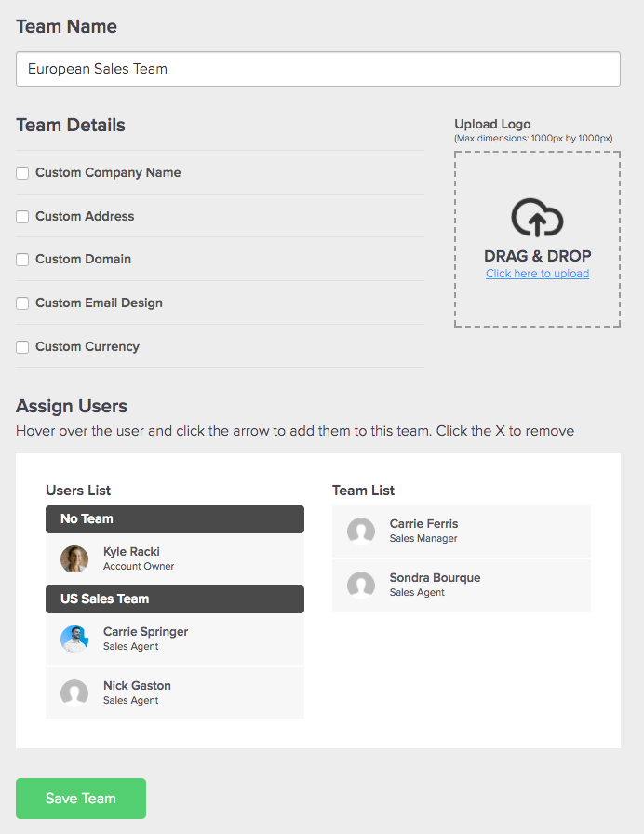
Task: Check the Custom Address option
Action: 22,217
